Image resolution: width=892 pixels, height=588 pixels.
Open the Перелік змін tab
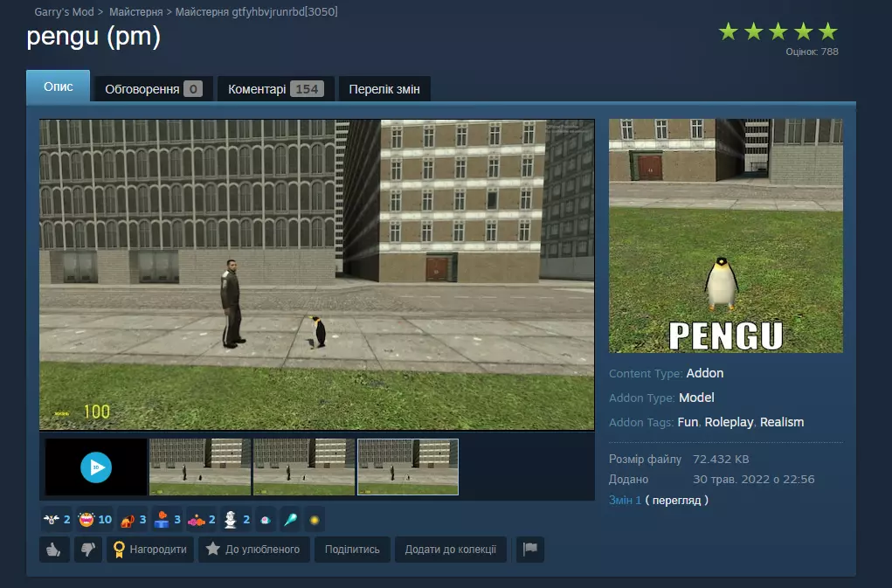pyautogui.click(x=384, y=89)
